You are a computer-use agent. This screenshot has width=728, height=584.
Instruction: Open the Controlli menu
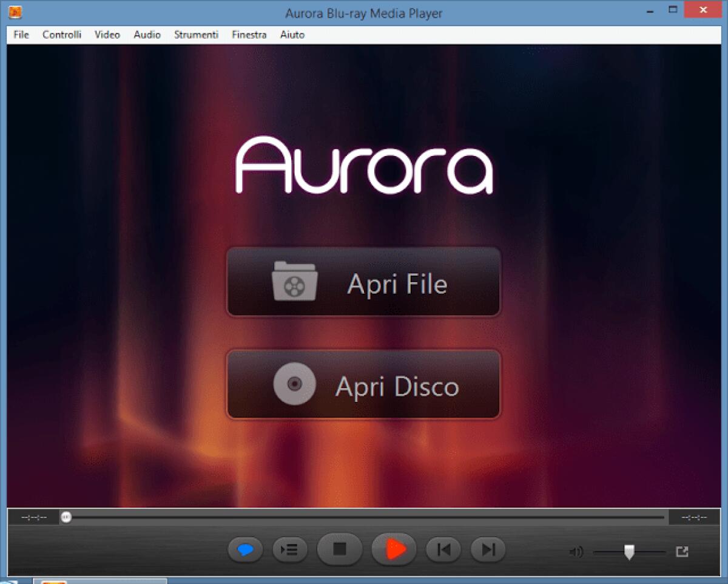click(61, 35)
